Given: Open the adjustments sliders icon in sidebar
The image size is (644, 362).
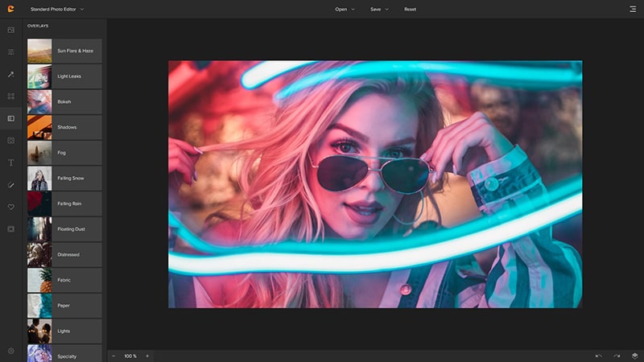Looking at the screenshot, I should click(x=11, y=51).
